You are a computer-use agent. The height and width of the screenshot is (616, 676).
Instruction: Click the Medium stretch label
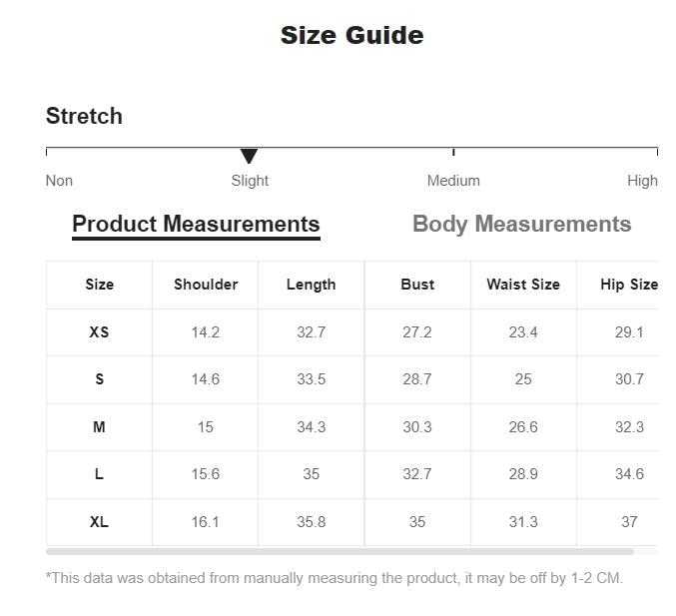(453, 180)
